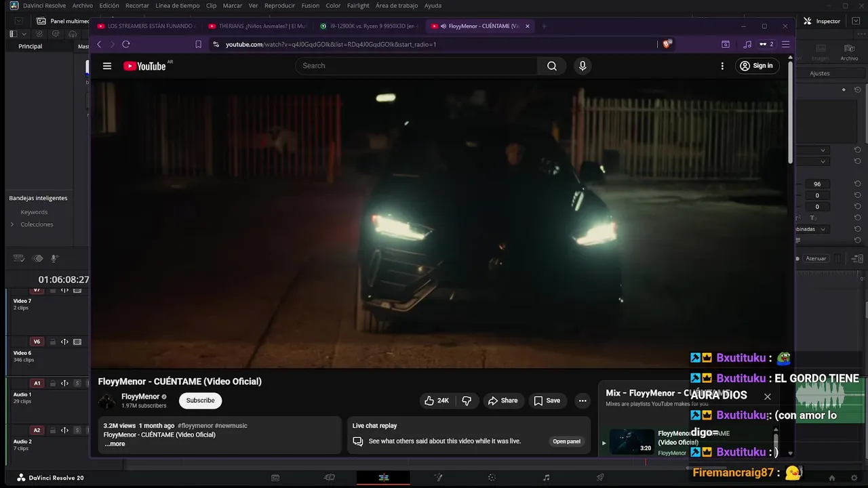The width and height of the screenshot is (868, 488).
Task: Open the Fairlight menu
Action: (x=358, y=5)
